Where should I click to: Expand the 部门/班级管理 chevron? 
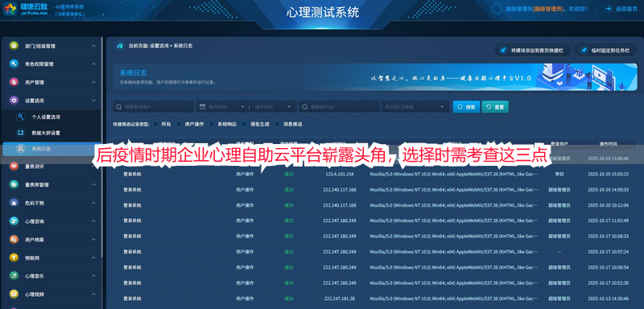93,46
